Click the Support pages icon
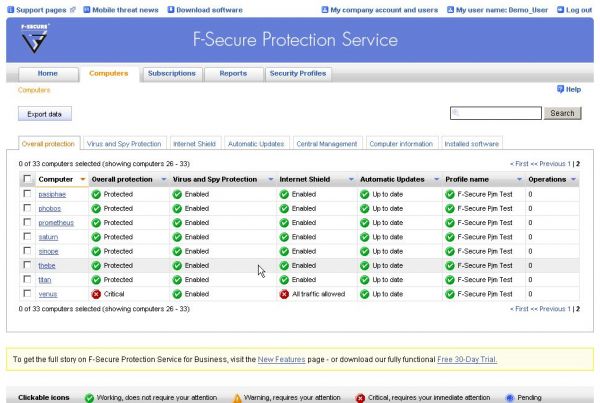This screenshot has width=600, height=403. 11,10
